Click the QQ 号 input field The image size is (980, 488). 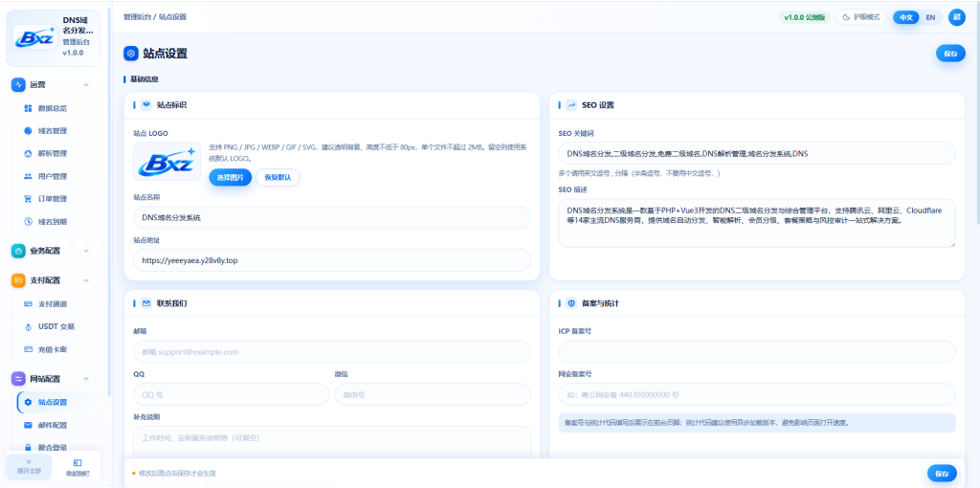[x=232, y=395]
